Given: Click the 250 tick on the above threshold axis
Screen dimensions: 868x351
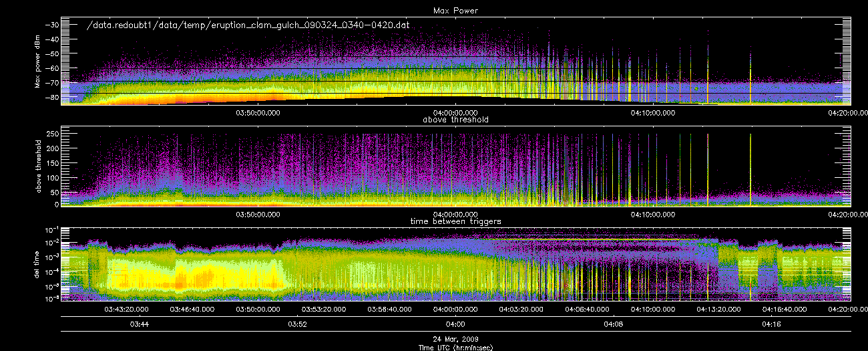Looking at the screenshot, I should [53, 134].
